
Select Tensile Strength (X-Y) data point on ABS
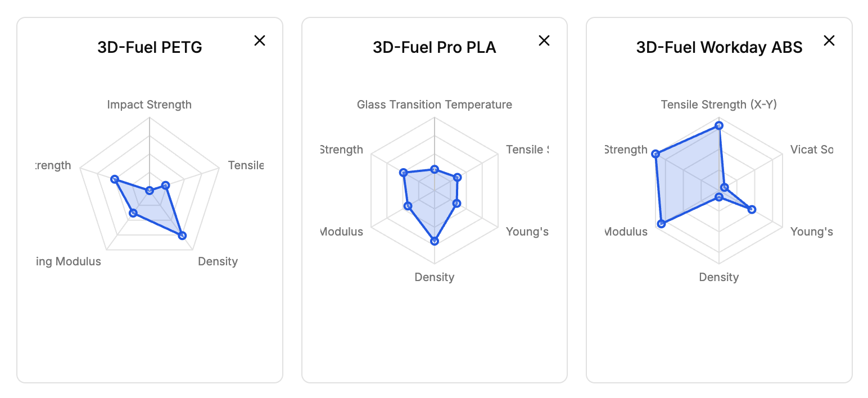click(719, 125)
